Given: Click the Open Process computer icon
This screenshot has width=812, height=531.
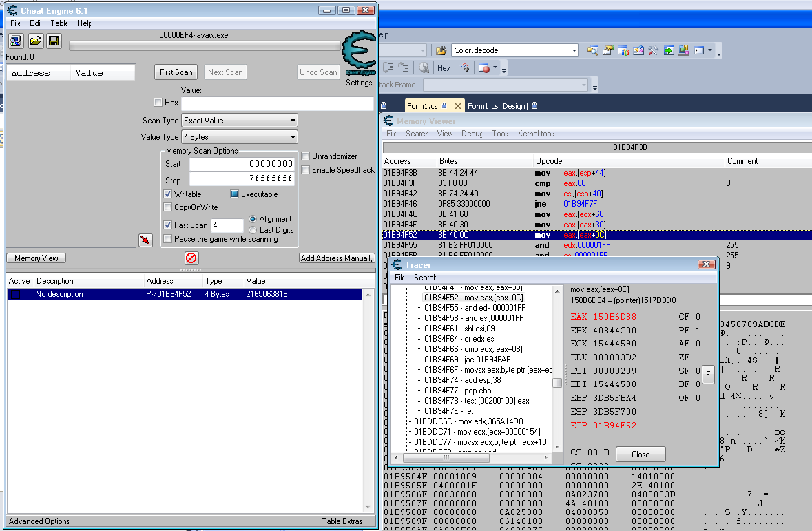Looking at the screenshot, I should tap(16, 41).
